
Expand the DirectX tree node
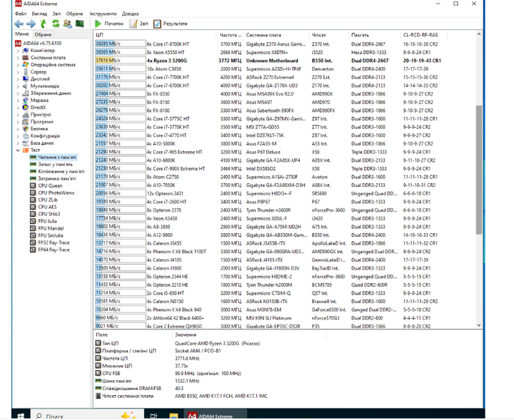[x=18, y=108]
